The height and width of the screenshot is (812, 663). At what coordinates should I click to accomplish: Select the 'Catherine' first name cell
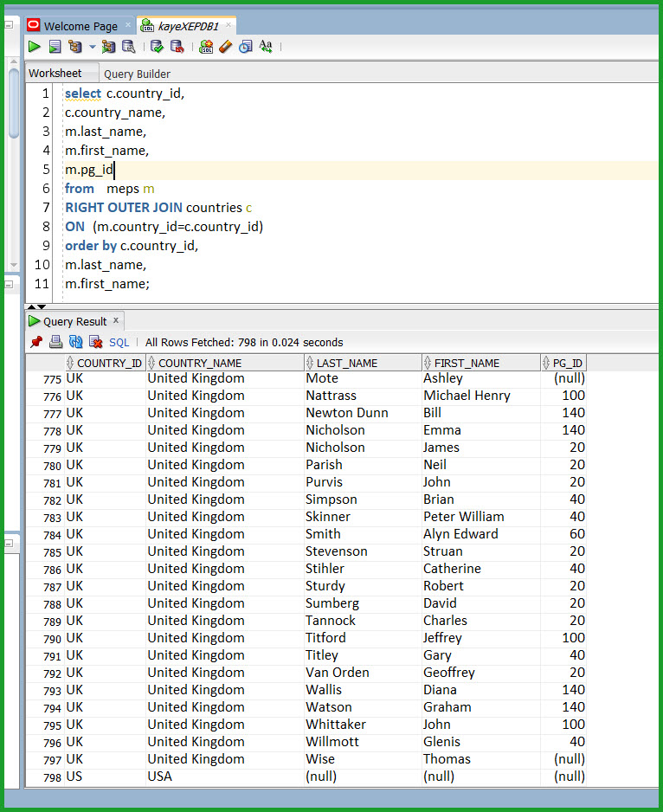481,569
